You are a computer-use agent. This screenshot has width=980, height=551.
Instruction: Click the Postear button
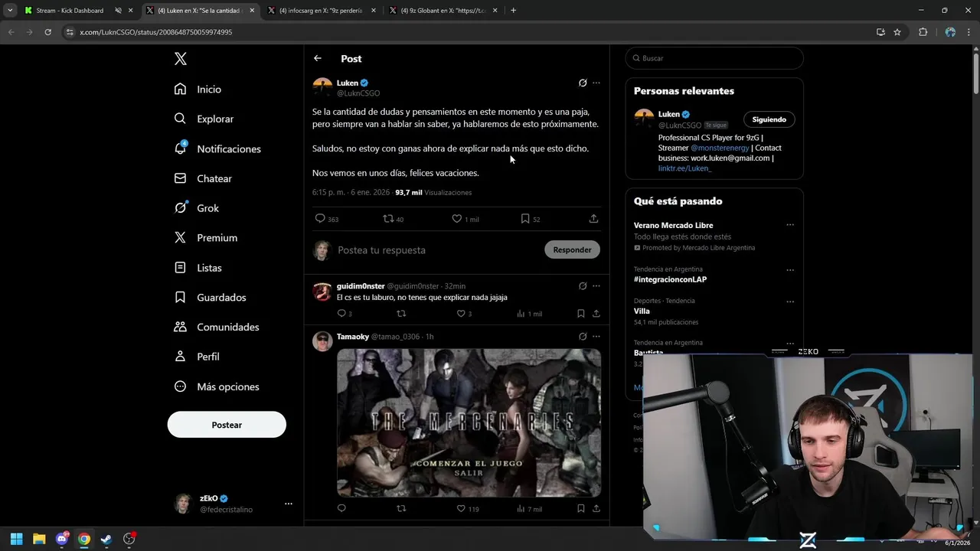click(x=227, y=425)
